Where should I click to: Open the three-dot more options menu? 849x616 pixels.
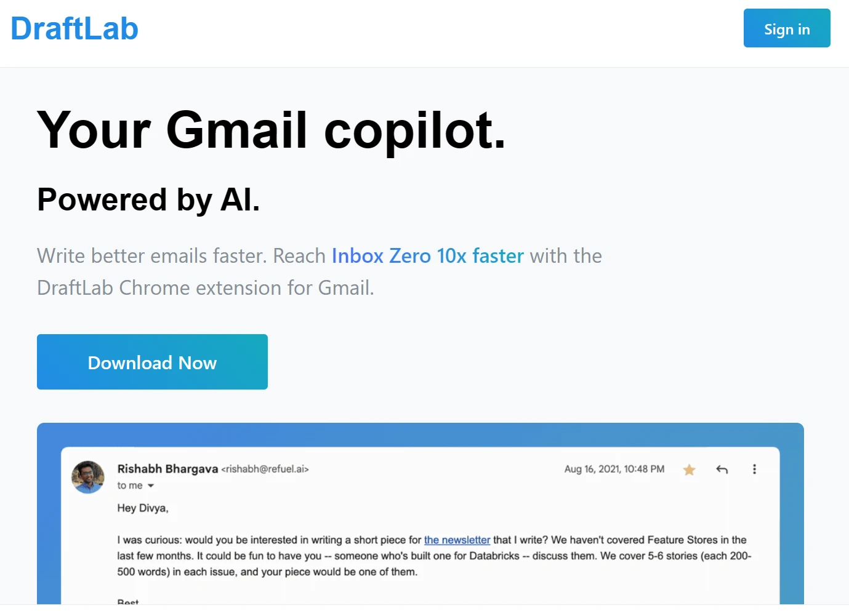[x=754, y=470]
